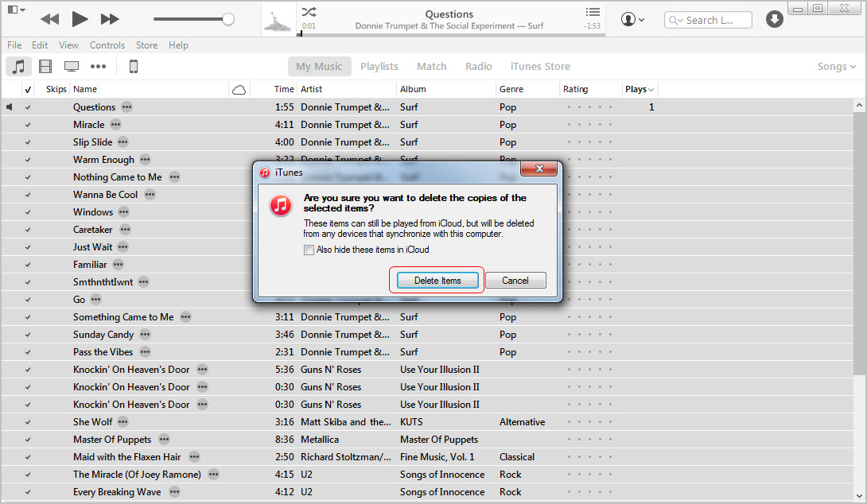The height and width of the screenshot is (504, 867).
Task: Toggle the shuffle icon
Action: point(309,12)
